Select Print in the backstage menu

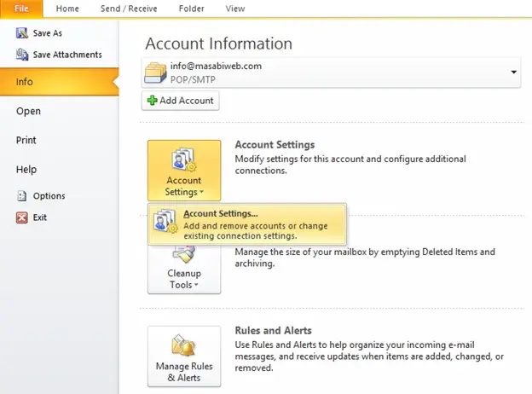click(x=26, y=140)
